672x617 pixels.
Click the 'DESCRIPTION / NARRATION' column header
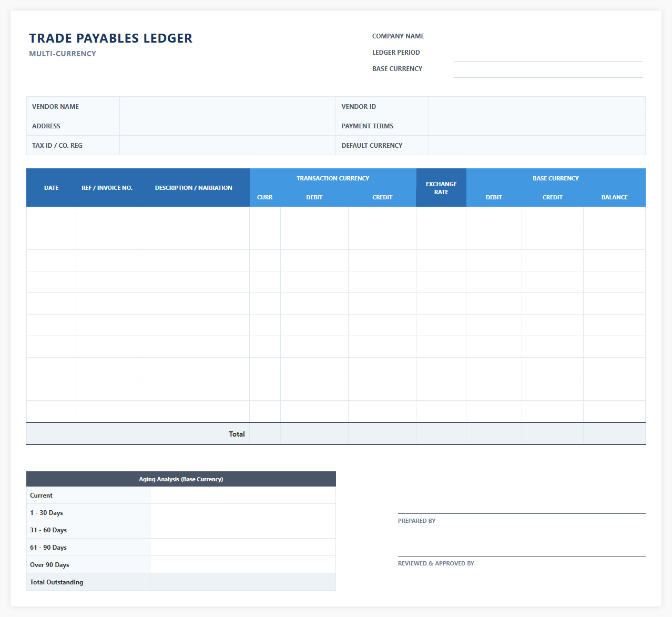194,188
